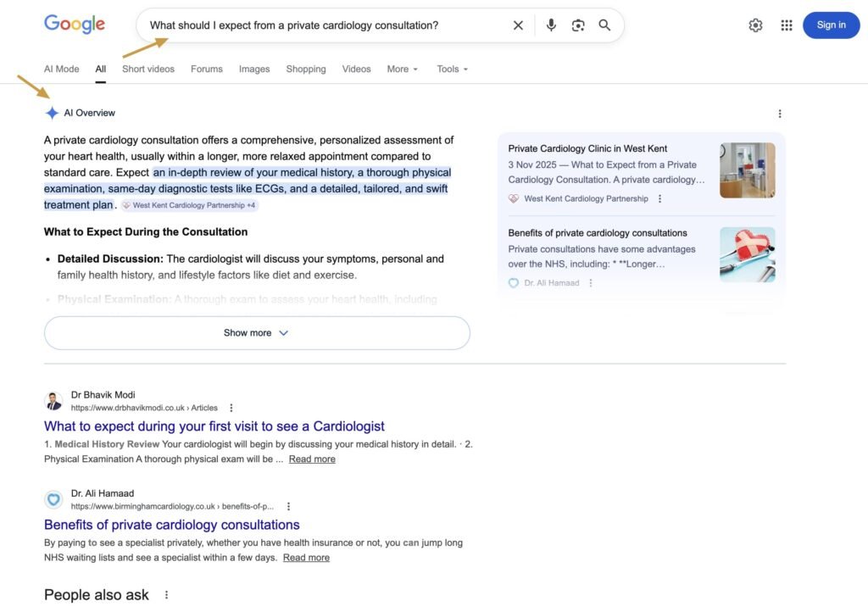Viewport: 868px width, 612px height.
Task: Open options for the West Kent Cardiology result
Action: 659,198
